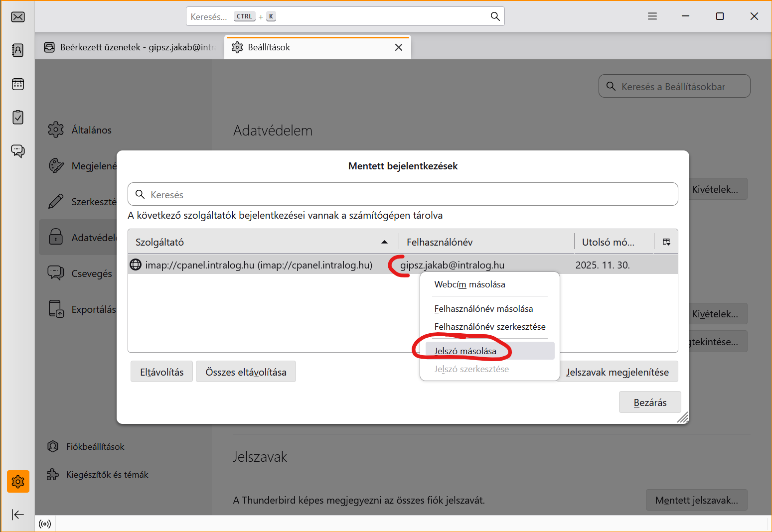The image size is (772, 532).
Task: Click the connection status indicator icon
Action: [45, 524]
